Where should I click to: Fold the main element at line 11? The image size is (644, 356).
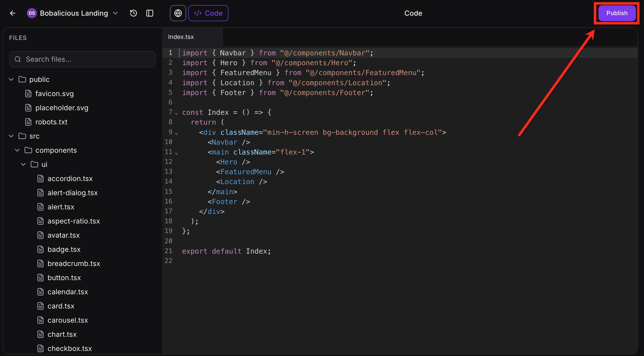coord(177,153)
